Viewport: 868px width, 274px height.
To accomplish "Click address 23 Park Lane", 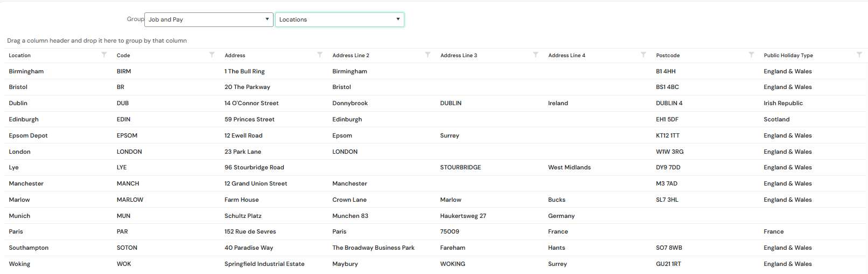I will 243,152.
